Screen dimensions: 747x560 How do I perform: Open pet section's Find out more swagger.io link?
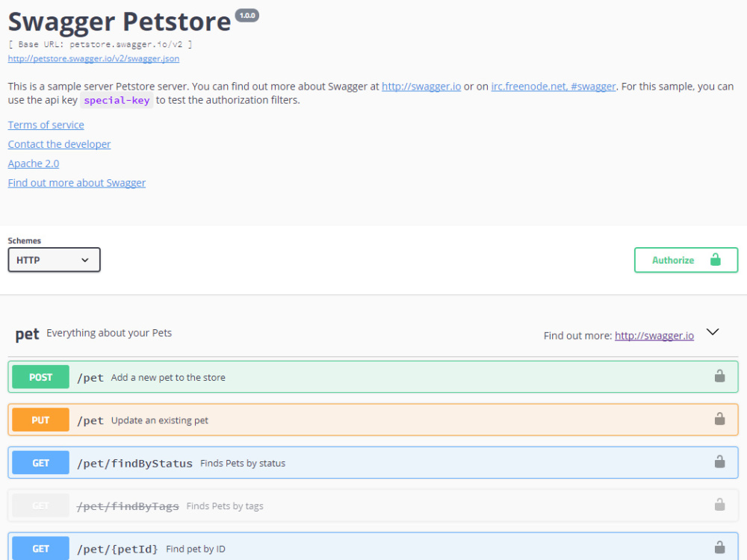coord(654,336)
